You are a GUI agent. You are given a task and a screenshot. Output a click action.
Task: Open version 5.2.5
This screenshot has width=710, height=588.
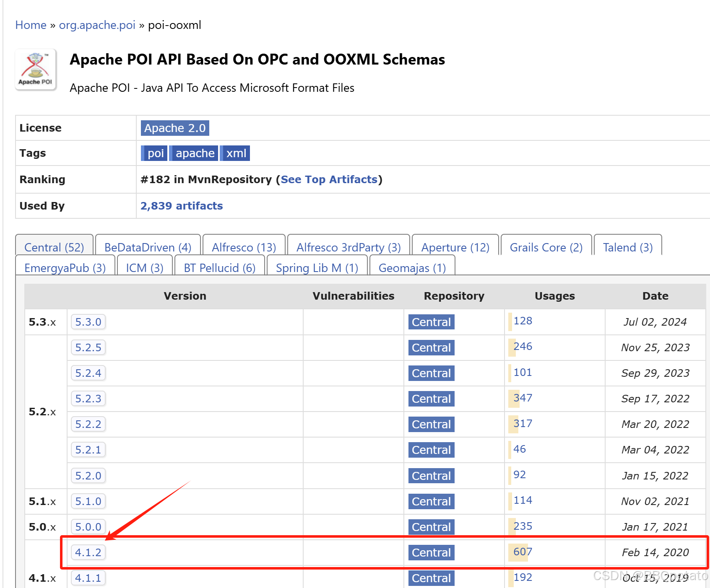tap(88, 347)
